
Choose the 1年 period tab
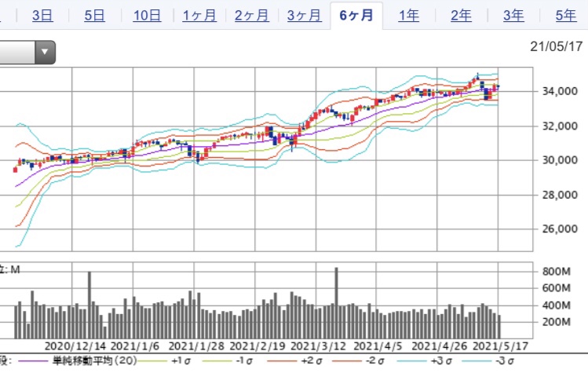(x=409, y=16)
